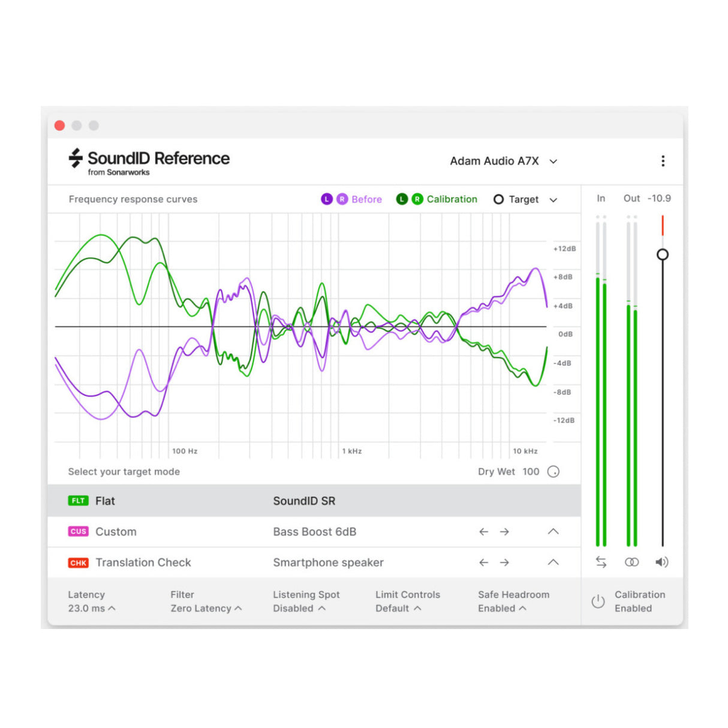Click the Bass Boost 6dB preset name
This screenshot has height=728, width=728.
point(315,532)
